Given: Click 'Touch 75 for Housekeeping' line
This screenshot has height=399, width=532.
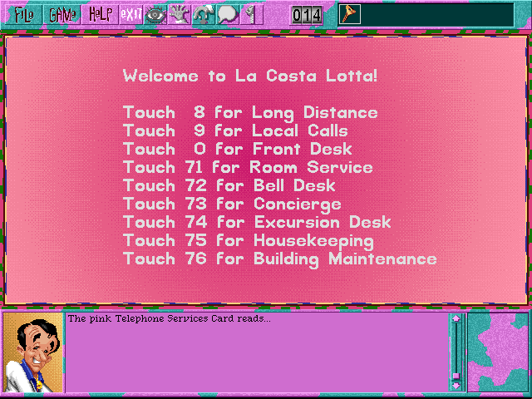Looking at the screenshot, I should tap(249, 242).
